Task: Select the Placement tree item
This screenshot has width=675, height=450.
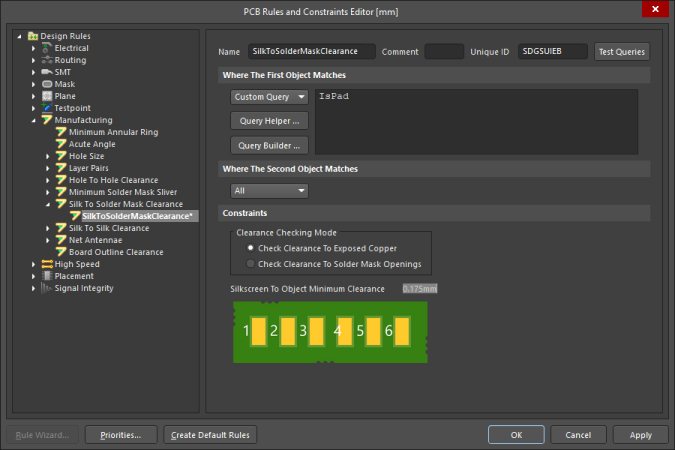Action: [74, 276]
